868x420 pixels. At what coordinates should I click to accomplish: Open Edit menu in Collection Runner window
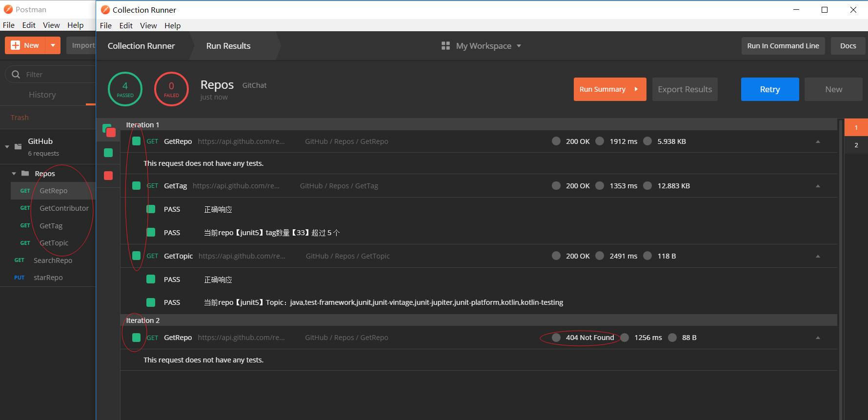pyautogui.click(x=126, y=25)
